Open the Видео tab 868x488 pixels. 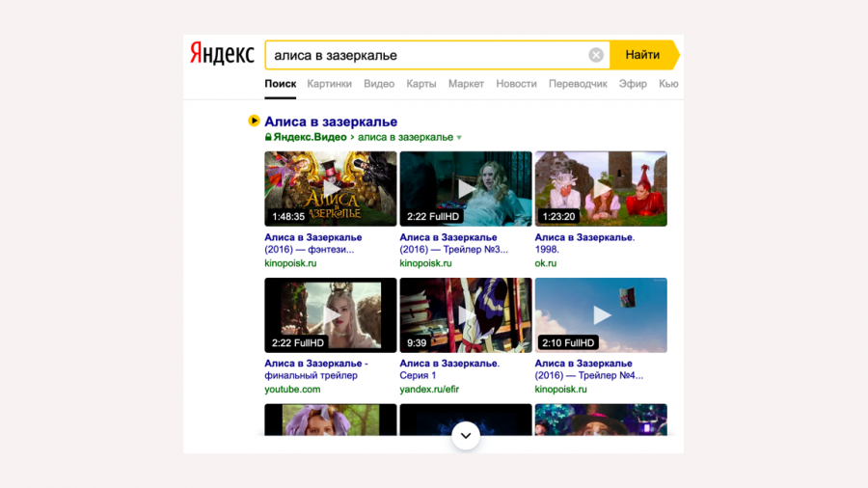click(379, 84)
